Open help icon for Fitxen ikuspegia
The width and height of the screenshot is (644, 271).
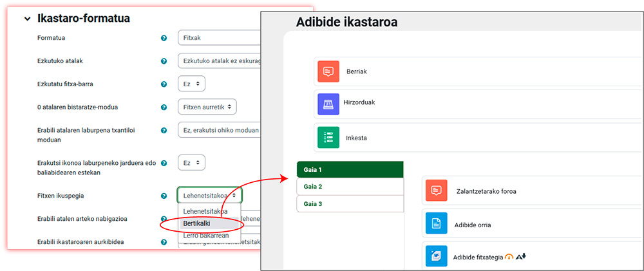[x=164, y=196]
